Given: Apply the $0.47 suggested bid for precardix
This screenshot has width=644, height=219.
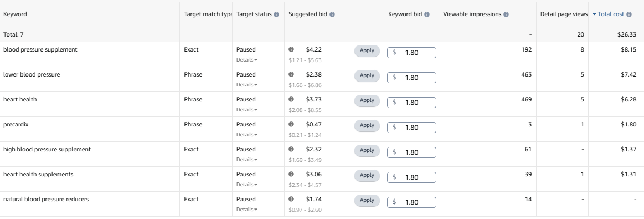Looking at the screenshot, I should (x=367, y=126).
